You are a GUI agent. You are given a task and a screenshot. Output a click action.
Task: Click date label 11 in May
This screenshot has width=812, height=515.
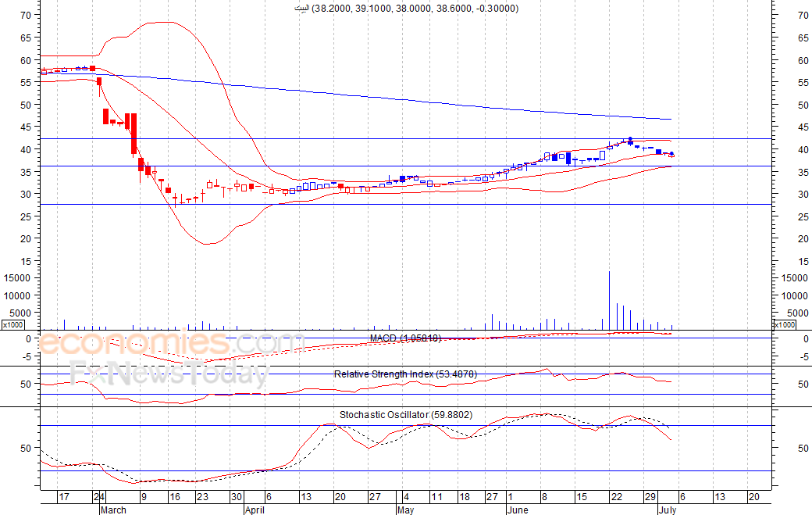[437, 497]
